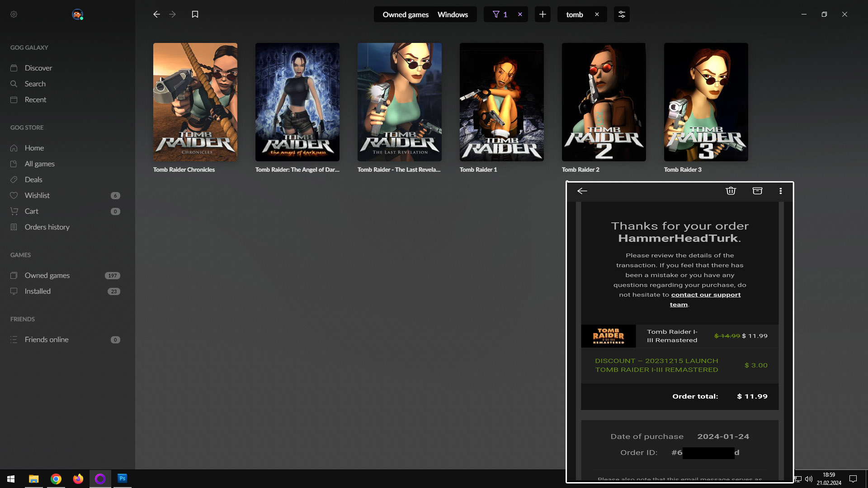
Task: Add a new filter with plus button
Action: [542, 14]
